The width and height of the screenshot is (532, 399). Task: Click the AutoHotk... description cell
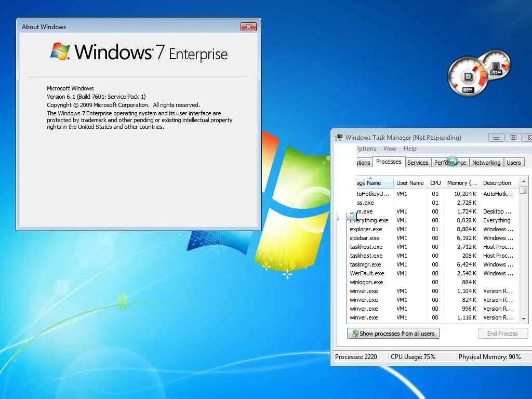coord(498,194)
